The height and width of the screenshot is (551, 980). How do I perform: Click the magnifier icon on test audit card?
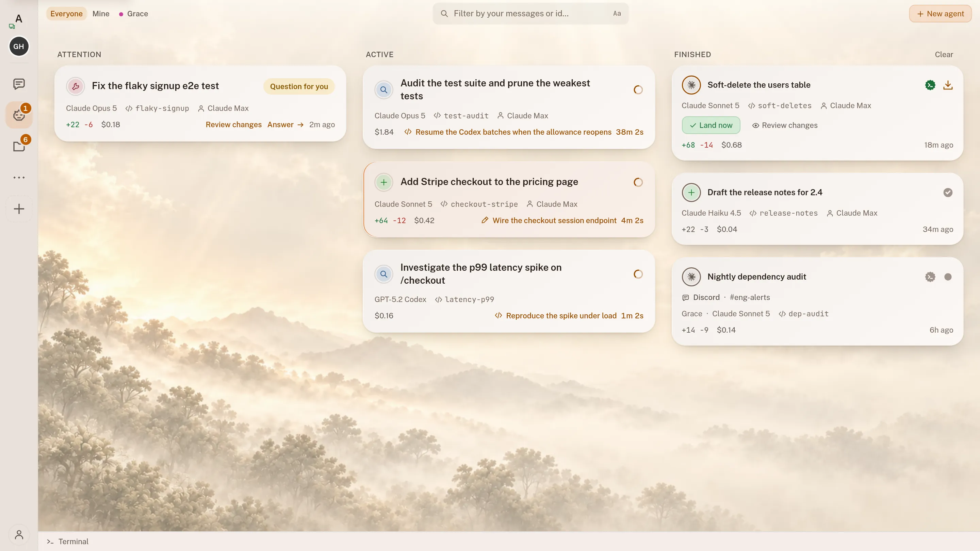[x=384, y=90]
